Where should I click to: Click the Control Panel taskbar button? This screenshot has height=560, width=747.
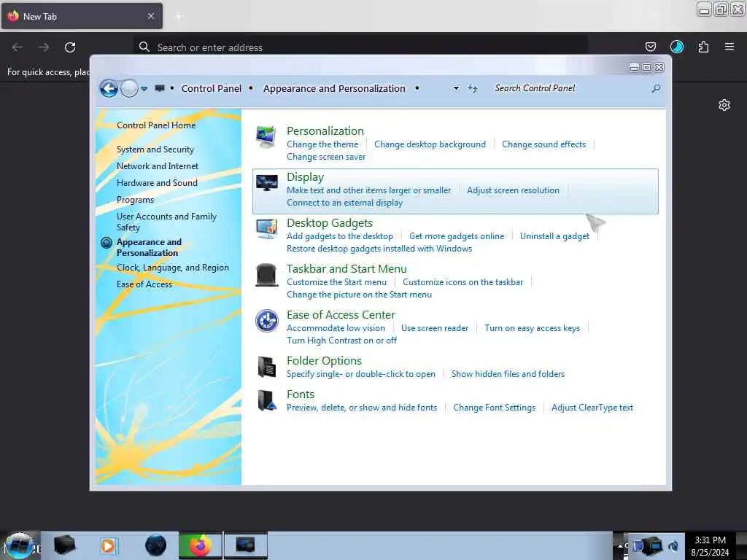pos(245,545)
